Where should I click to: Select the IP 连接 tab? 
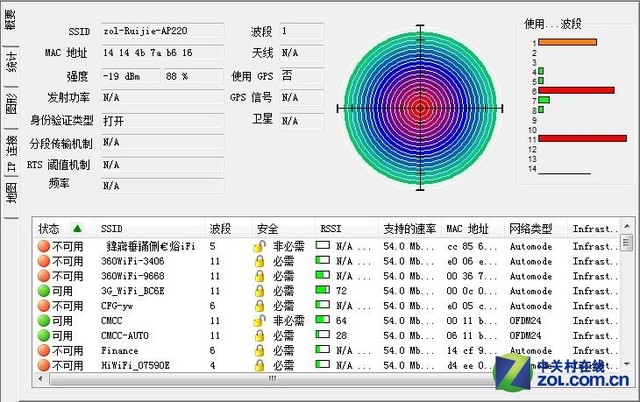(11, 153)
